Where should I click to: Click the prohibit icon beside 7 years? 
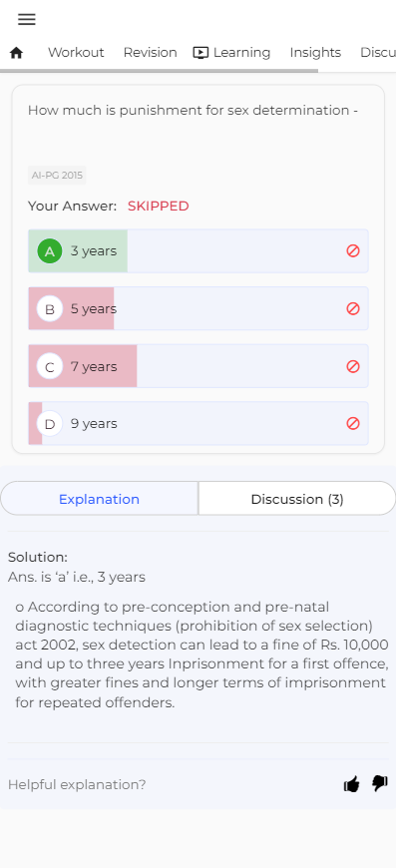353,366
